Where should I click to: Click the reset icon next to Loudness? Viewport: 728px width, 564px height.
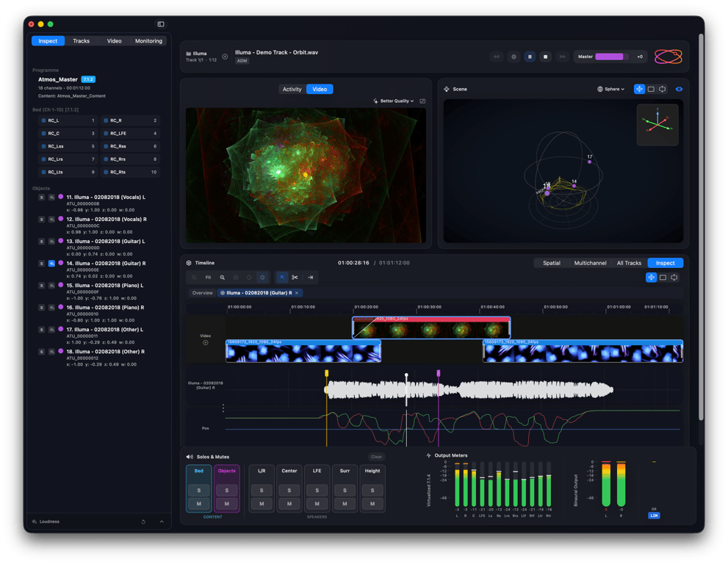(143, 521)
